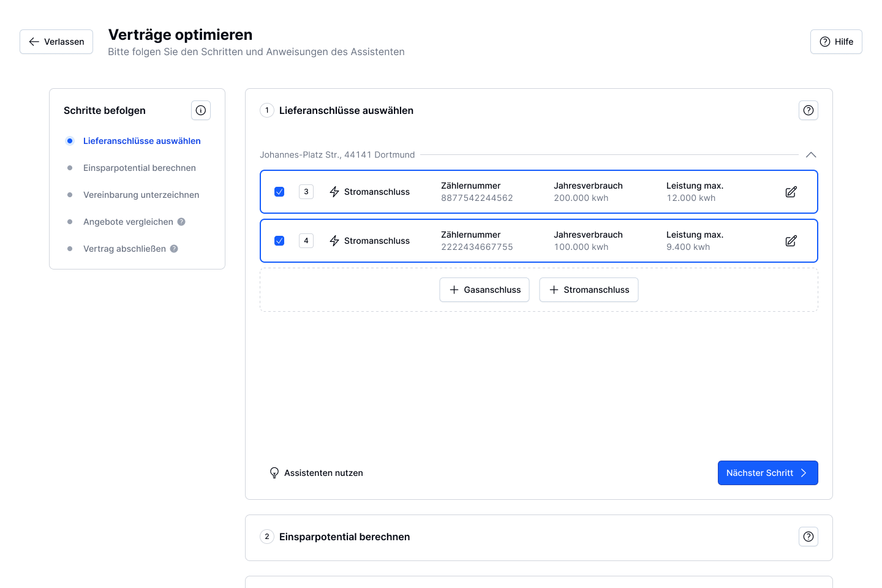882x588 pixels.
Task: Open the Lieferanschlüsse auswählen section header
Action: tap(346, 110)
